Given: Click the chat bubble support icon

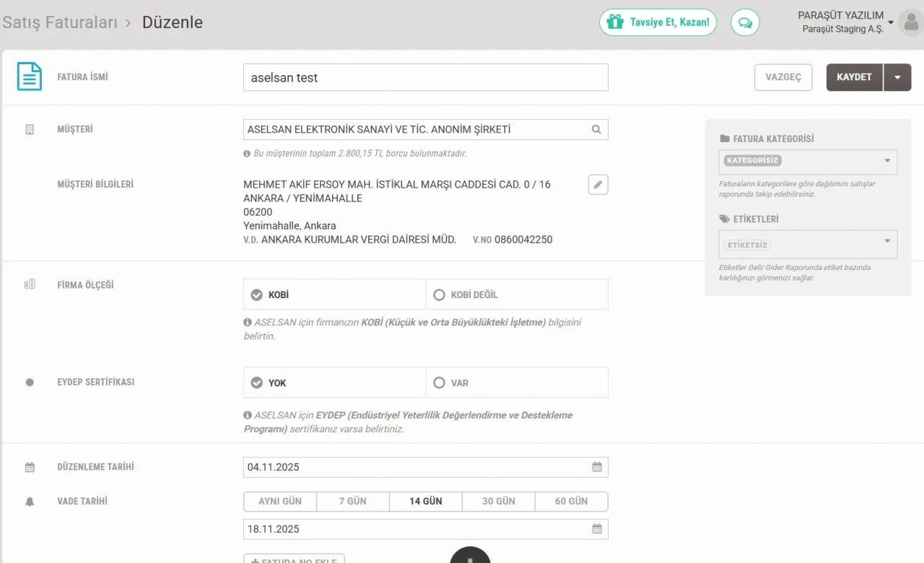Looking at the screenshot, I should 745,22.
